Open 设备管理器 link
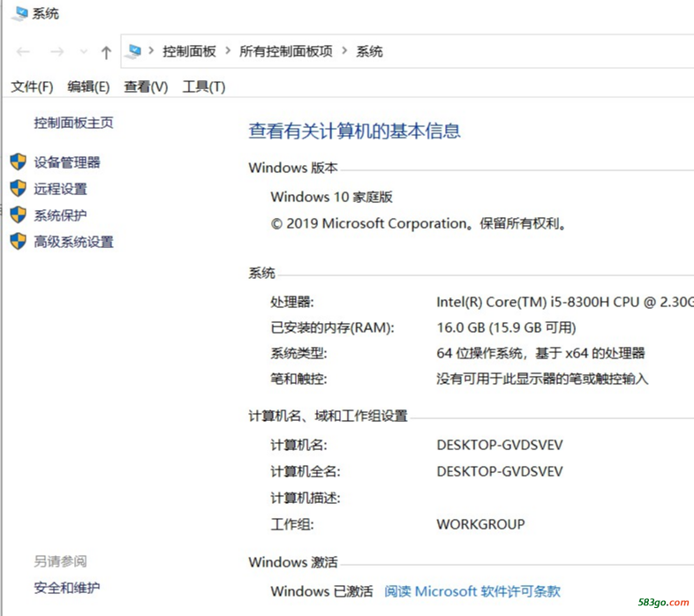Screen dimensions: 694x616 (67, 162)
